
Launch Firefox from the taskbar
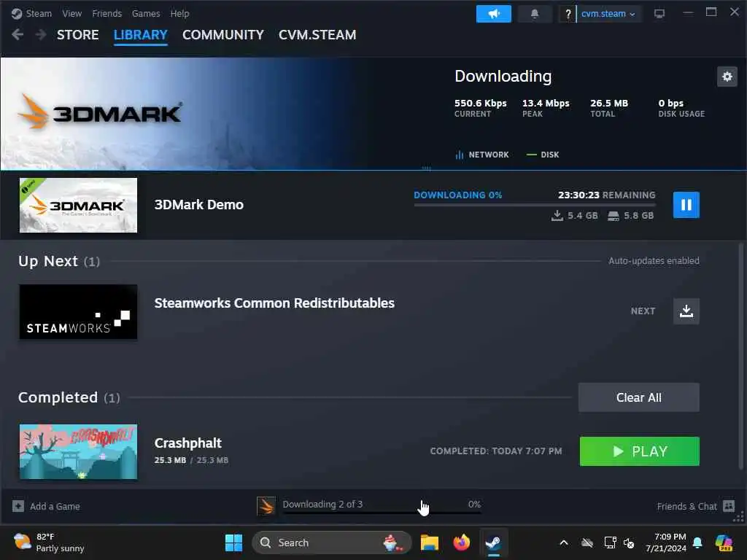click(x=461, y=542)
